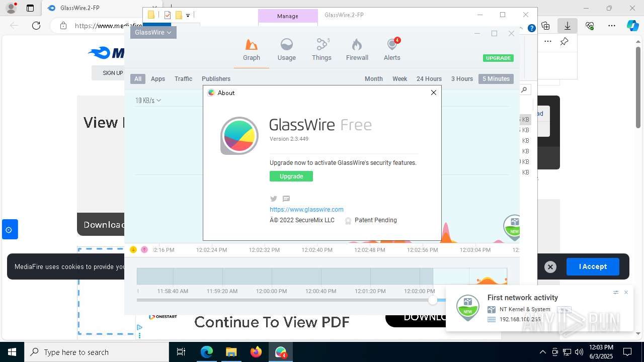644x362 pixels.
Task: Click the pink upload arrow marker icon
Action: (x=144, y=250)
